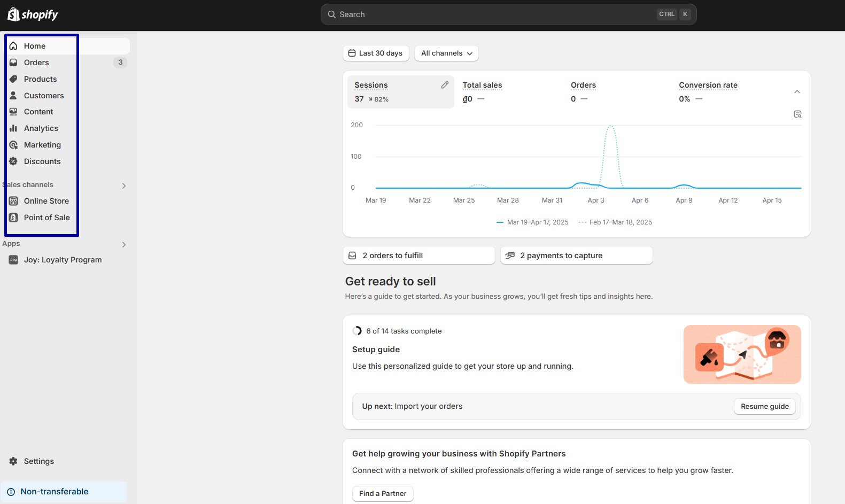Click the Mar 19–Apr 17, 2025 legend

pyautogui.click(x=532, y=222)
